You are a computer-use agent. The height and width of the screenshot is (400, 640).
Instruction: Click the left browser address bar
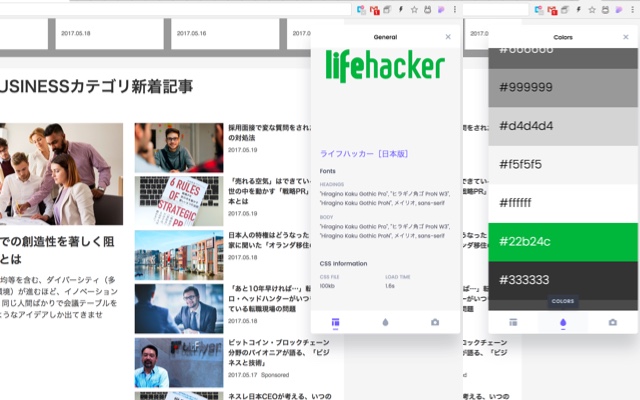tap(176, 9)
